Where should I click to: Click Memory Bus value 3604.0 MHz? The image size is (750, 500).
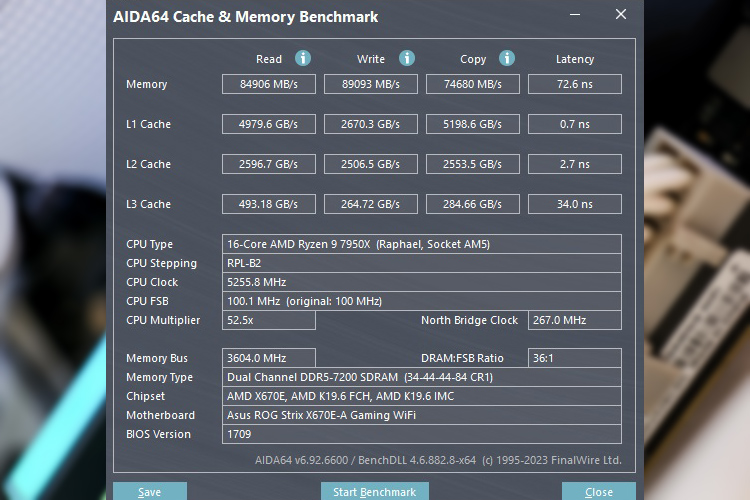tap(269, 358)
